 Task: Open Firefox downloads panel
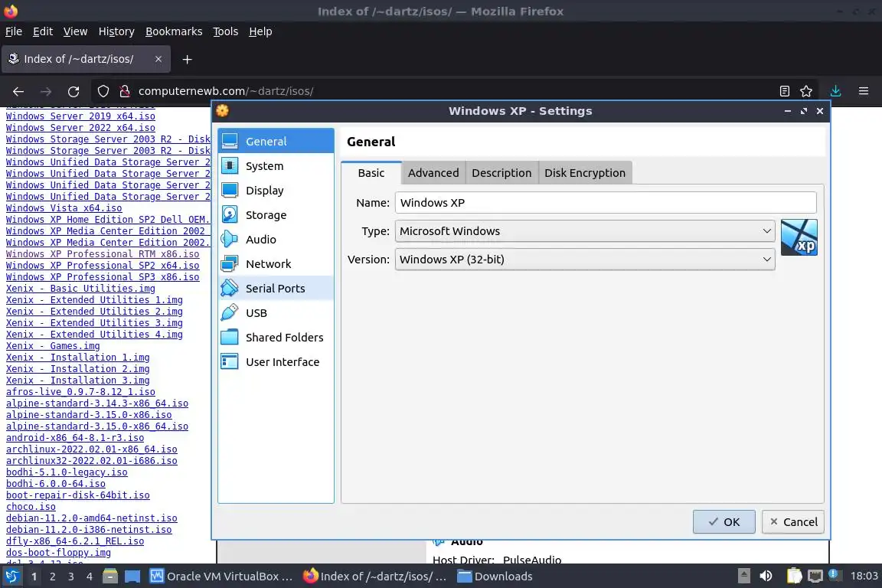tap(836, 91)
